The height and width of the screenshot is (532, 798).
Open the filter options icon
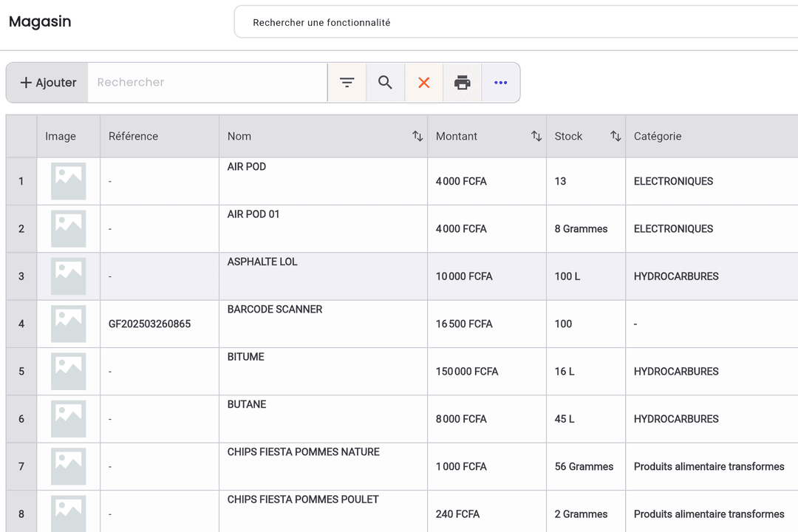[x=347, y=83]
